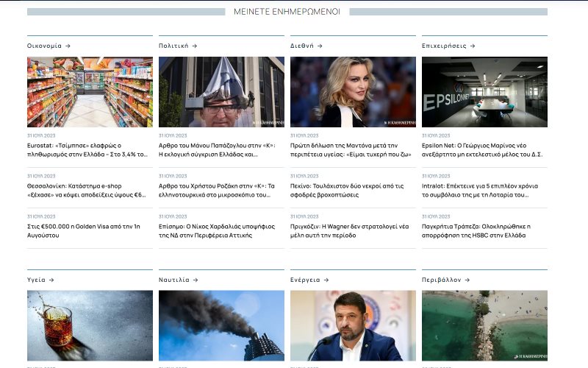Click the arrow icon next to Οικονομία
588x368 pixels.
click(x=68, y=46)
